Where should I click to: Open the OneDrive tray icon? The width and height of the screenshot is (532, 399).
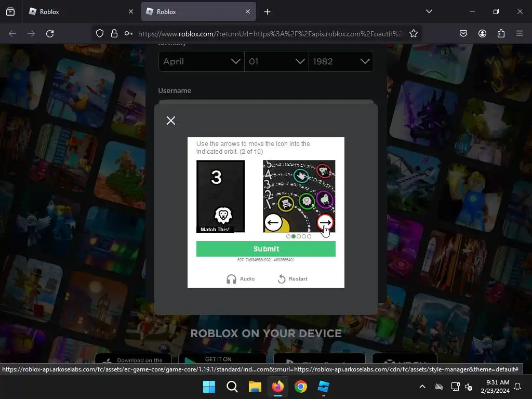tap(439, 387)
